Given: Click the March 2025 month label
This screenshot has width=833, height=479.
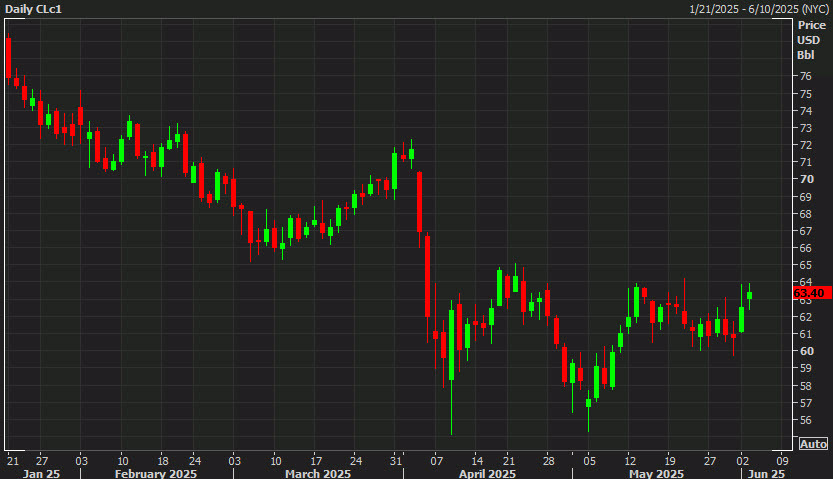Looking at the screenshot, I should point(318,474).
